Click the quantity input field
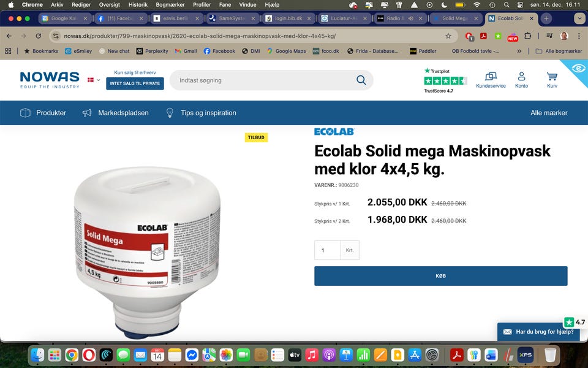 (x=327, y=250)
